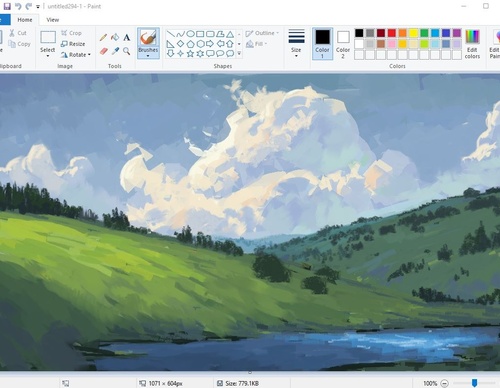Choose the Rounded rectangle shape
The image size is (500, 388).
210,34
